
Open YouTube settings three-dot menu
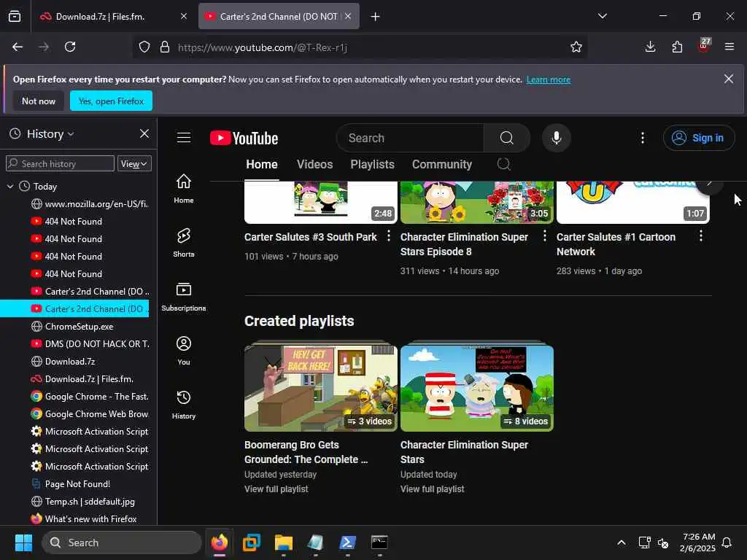click(x=643, y=138)
